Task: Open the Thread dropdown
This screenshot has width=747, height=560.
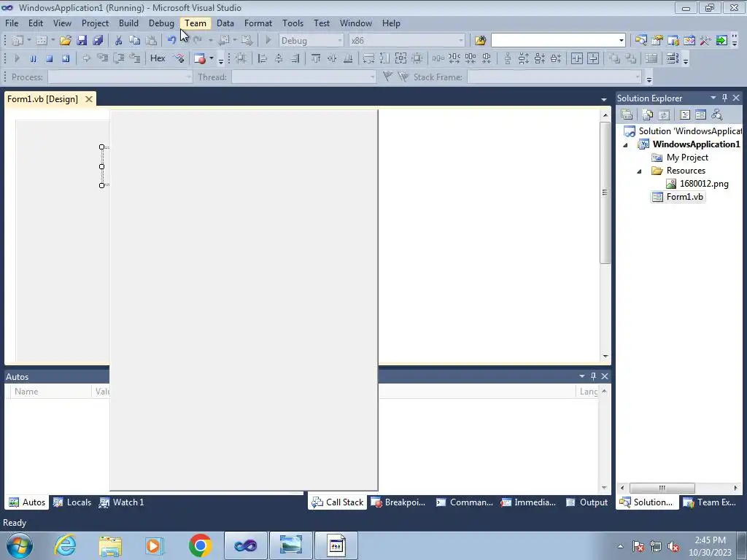Action: point(372,77)
